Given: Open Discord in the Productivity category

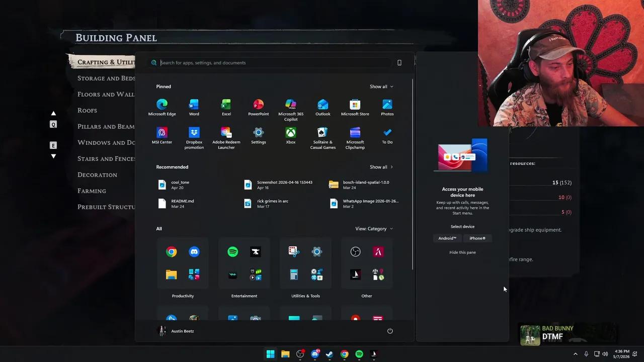Looking at the screenshot, I should click(194, 252).
